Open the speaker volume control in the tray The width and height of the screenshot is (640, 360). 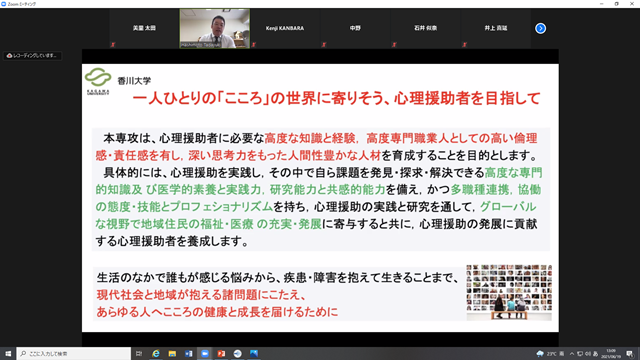(x=588, y=353)
